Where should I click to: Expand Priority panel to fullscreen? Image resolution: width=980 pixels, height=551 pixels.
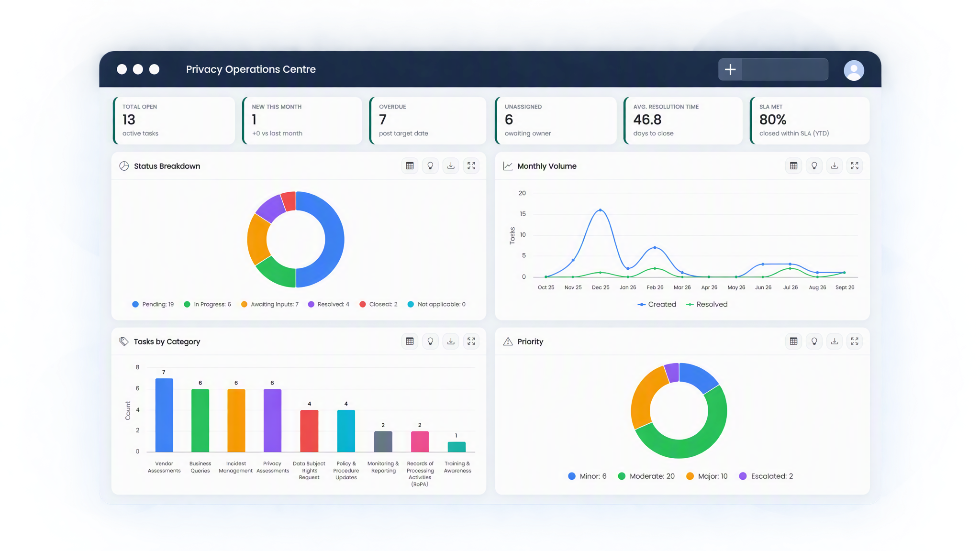855,341
